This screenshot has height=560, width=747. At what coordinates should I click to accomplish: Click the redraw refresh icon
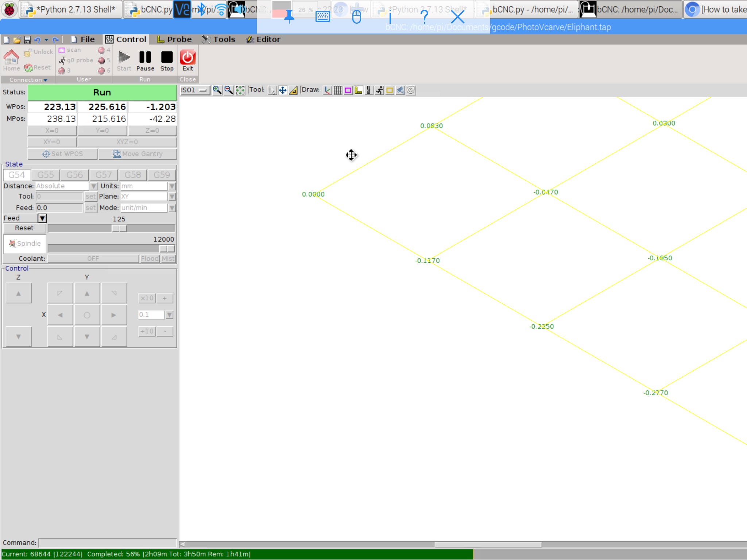[x=411, y=90]
